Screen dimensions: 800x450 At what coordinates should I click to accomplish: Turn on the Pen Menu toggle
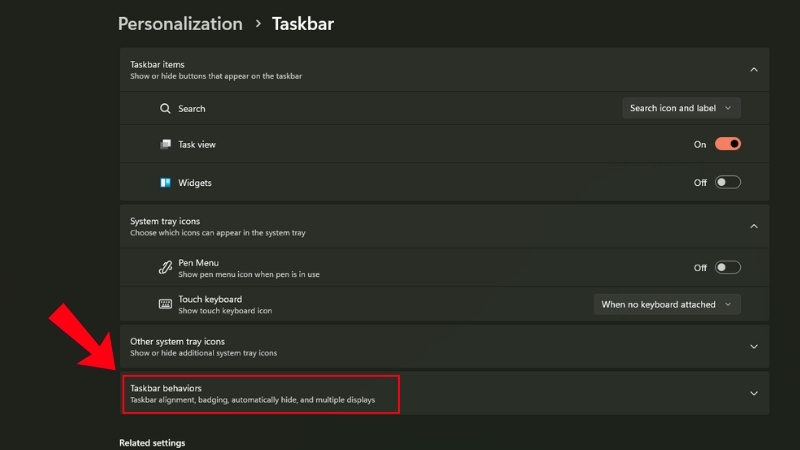point(728,267)
